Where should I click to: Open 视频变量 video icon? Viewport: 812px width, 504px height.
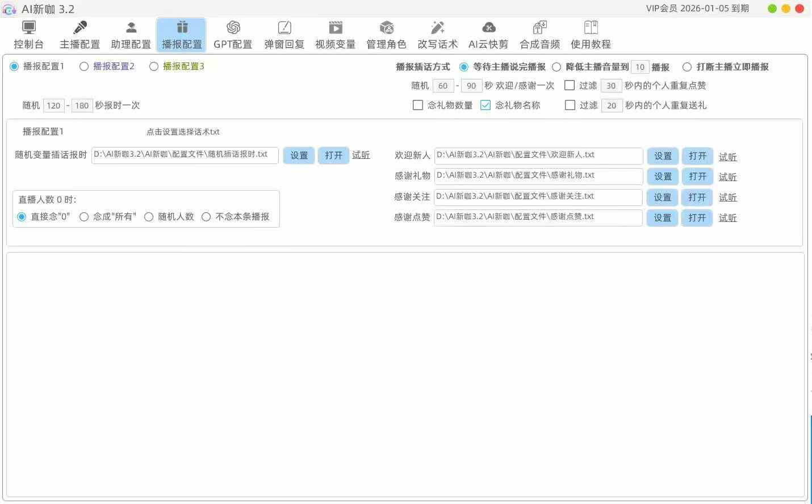click(x=336, y=28)
